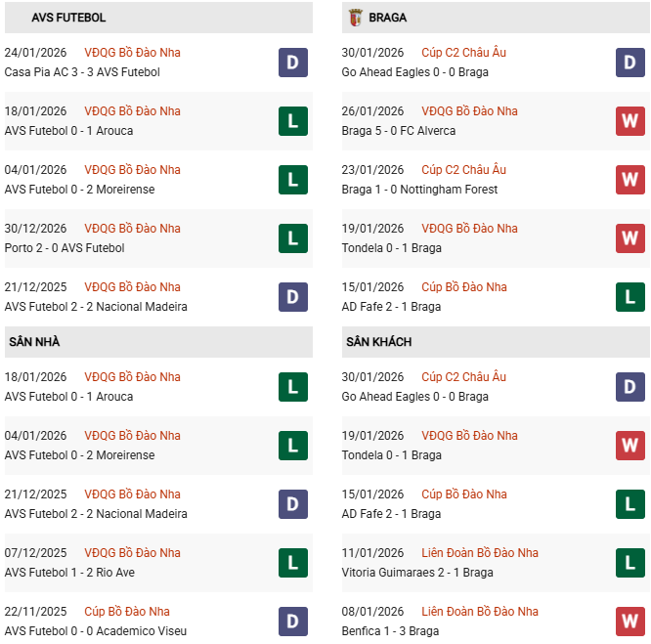Click W badge for Nottingham Forest match
This screenshot has height=644, width=651.
(630, 180)
